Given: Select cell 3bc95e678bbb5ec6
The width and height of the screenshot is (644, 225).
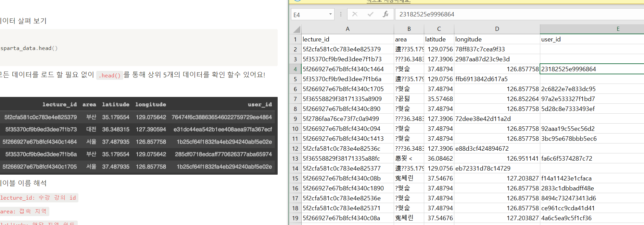Looking at the screenshot, I should pos(592,139).
